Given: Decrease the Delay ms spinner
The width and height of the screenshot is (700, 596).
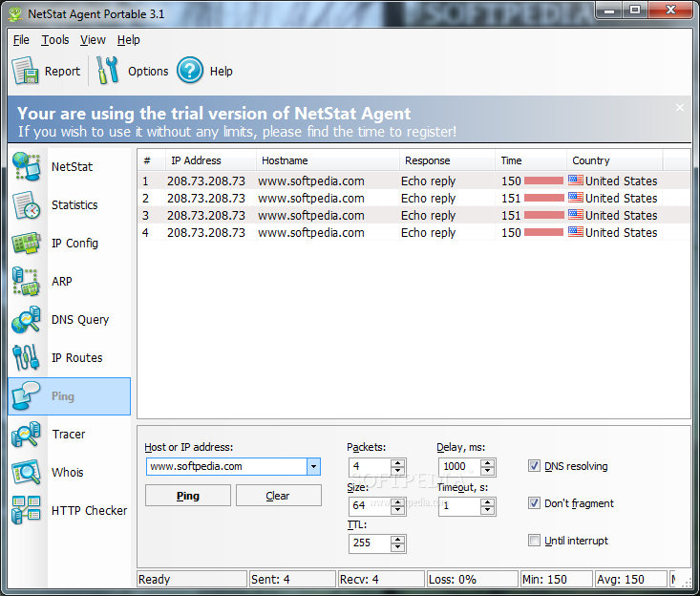Looking at the screenshot, I should [x=487, y=471].
